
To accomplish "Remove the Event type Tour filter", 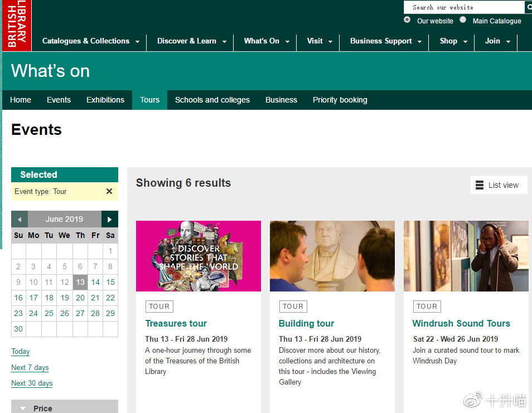I will pyautogui.click(x=109, y=191).
